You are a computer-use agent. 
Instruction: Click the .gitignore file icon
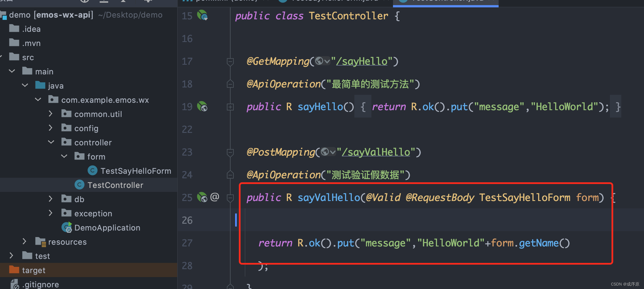(x=14, y=284)
